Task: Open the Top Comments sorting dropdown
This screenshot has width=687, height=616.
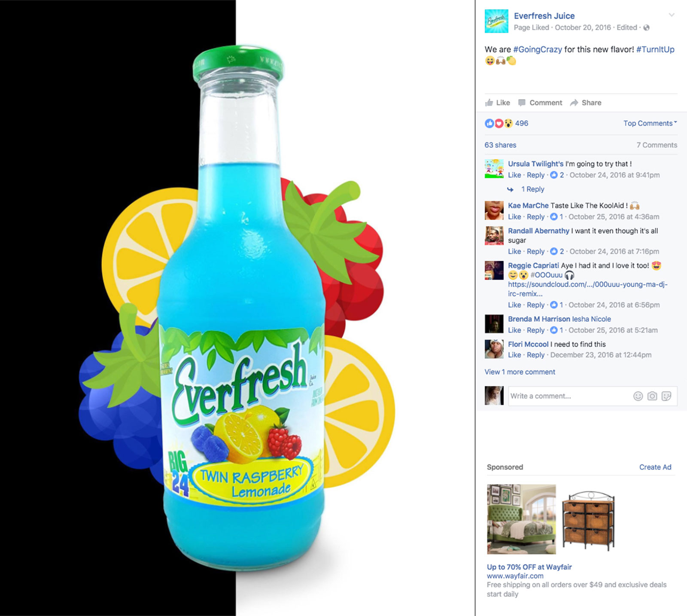Action: [650, 123]
